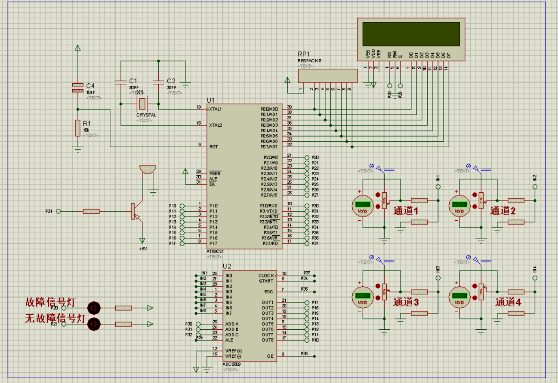
Task: Select the U1 microcontroller chip
Action: (244, 177)
